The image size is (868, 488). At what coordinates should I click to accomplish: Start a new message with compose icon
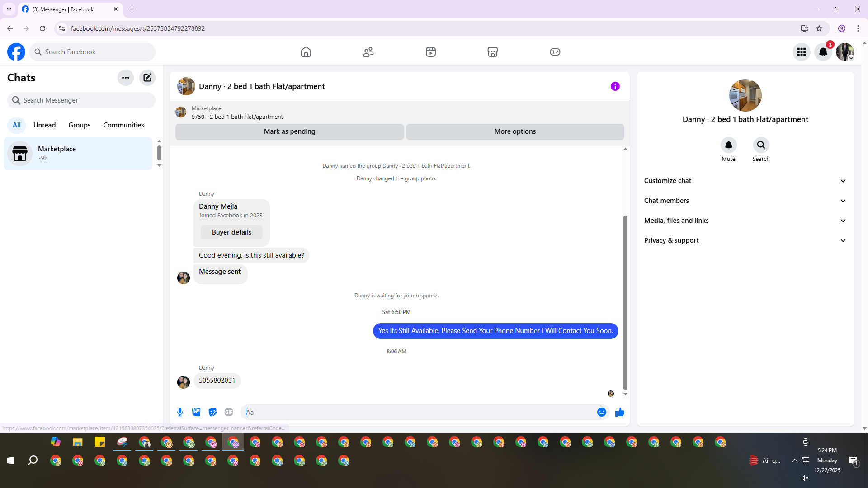tap(147, 78)
